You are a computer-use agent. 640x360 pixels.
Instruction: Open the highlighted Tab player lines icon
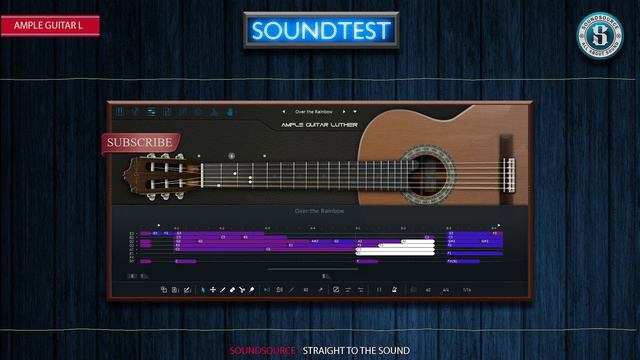click(x=151, y=111)
